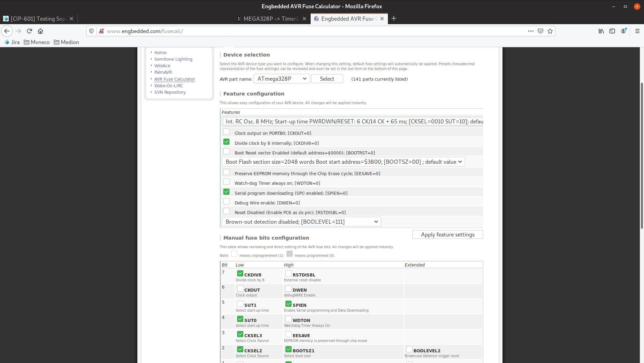Click Apply feature settings button
This screenshot has width=644, height=363.
[448, 234]
